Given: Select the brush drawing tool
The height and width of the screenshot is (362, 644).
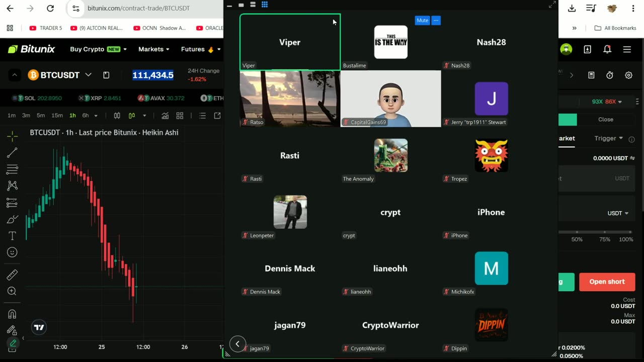Looking at the screenshot, I should 13,219.
